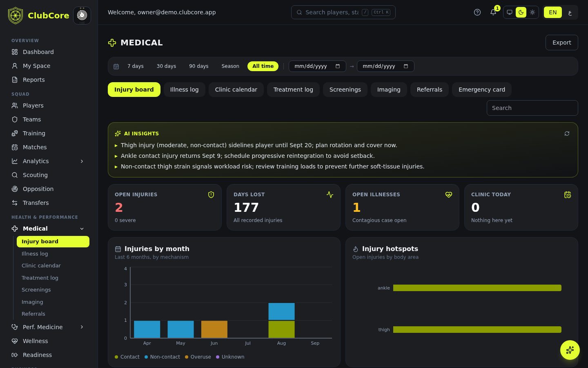Open calendar picker in end date field
Image resolution: width=588 pixels, height=368 pixels.
pyautogui.click(x=406, y=66)
